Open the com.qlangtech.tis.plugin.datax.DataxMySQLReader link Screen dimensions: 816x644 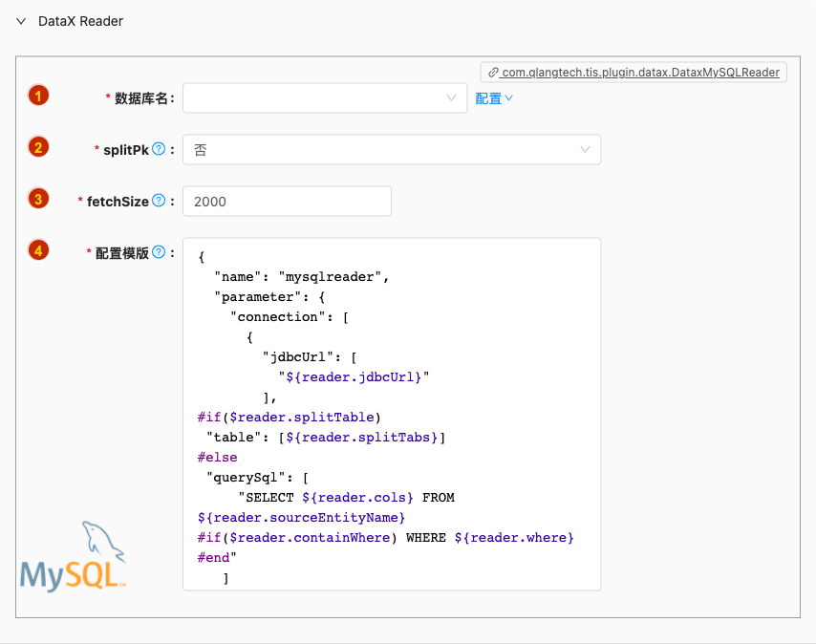(640, 73)
